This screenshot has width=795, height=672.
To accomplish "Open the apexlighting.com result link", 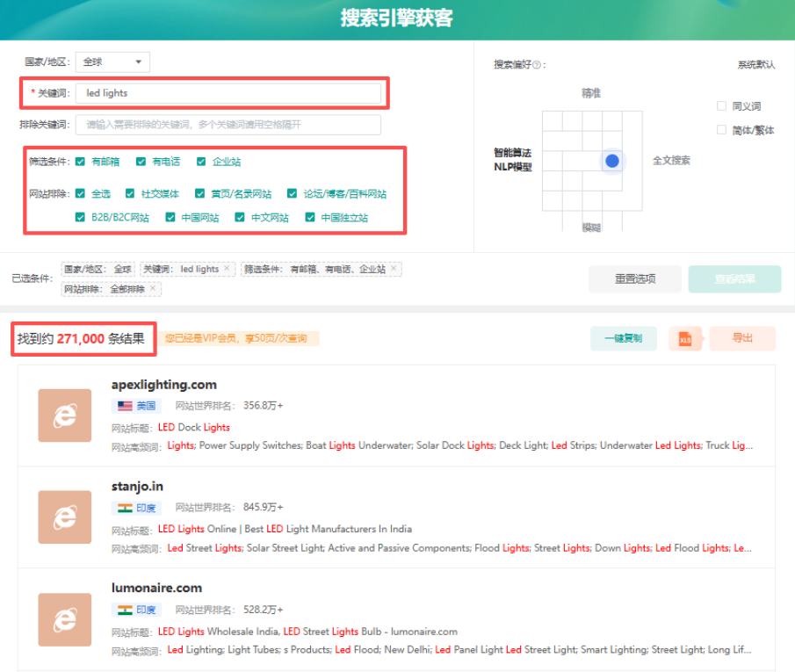I will (x=163, y=385).
